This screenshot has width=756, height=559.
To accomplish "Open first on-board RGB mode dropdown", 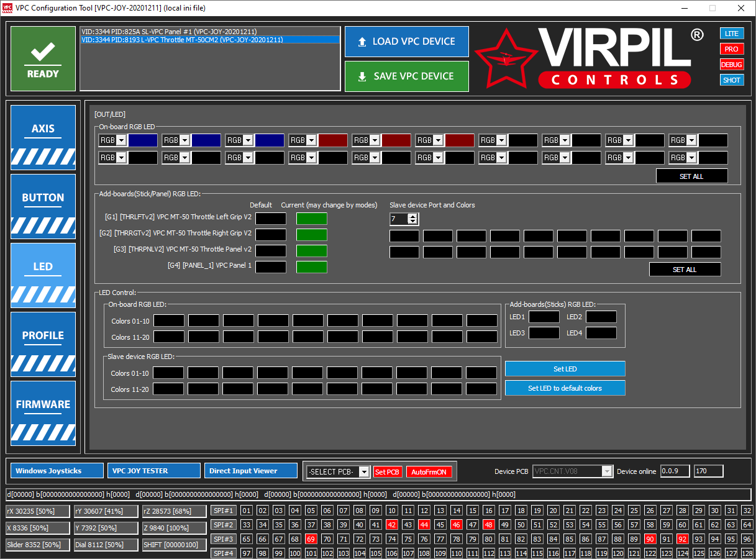I will (x=121, y=140).
